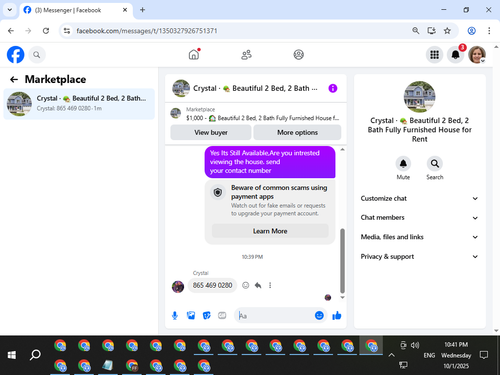This screenshot has width=500, height=375.
Task: Choose a GIF icon
Action: [222, 315]
